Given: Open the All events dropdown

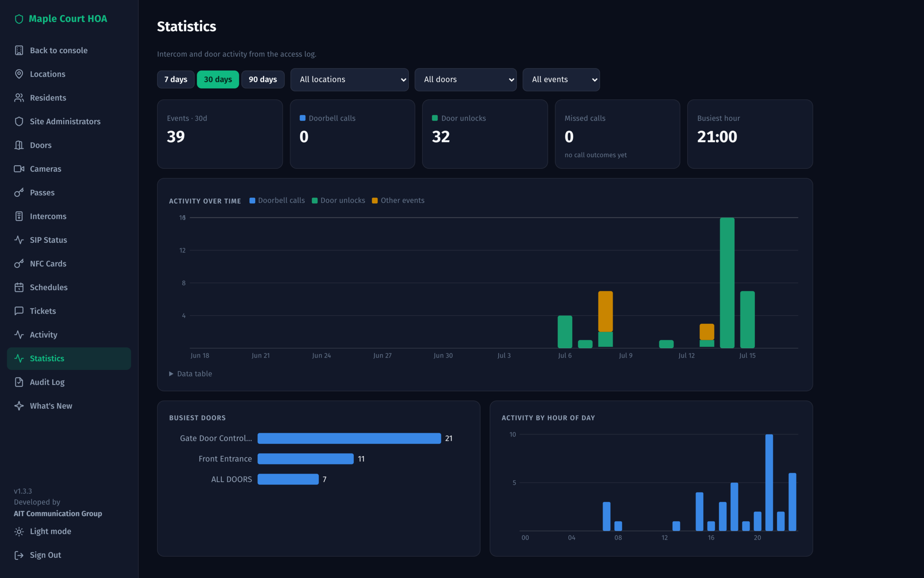Looking at the screenshot, I should click(561, 79).
